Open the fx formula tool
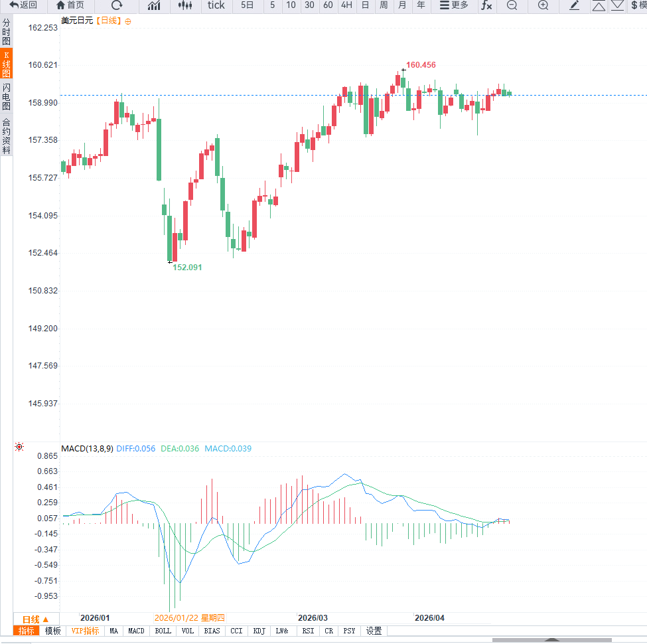The height and width of the screenshot is (644, 647). coord(486,5)
